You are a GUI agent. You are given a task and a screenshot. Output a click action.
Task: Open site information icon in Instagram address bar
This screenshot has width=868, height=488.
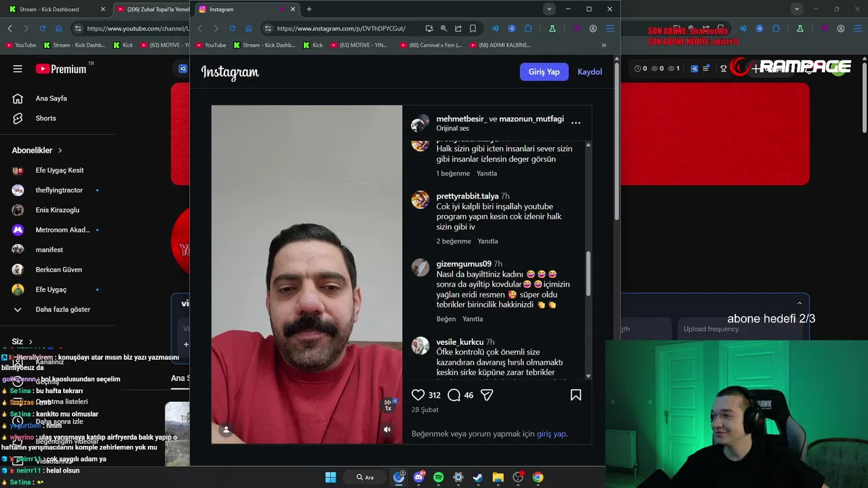[268, 28]
